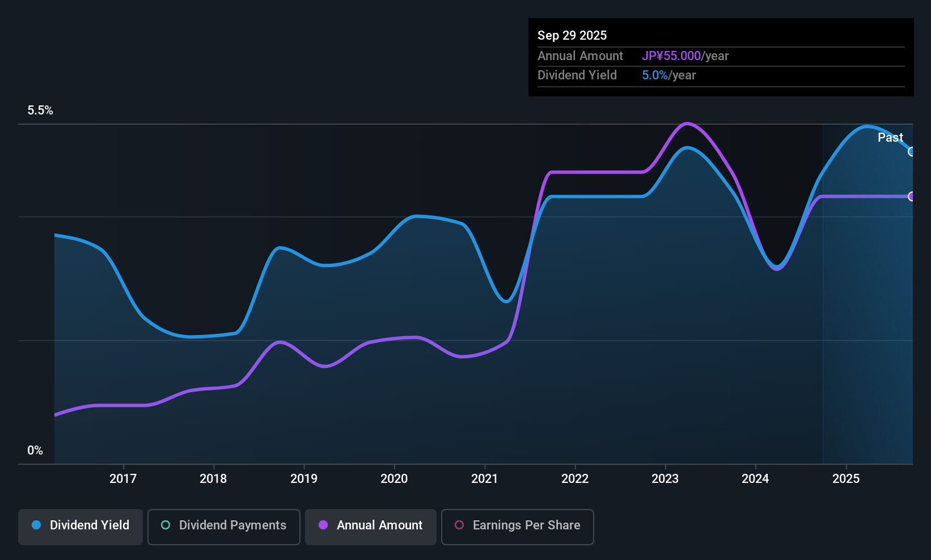Image resolution: width=931 pixels, height=560 pixels.
Task: Click the purple end marker on amount line
Action: coord(911,197)
